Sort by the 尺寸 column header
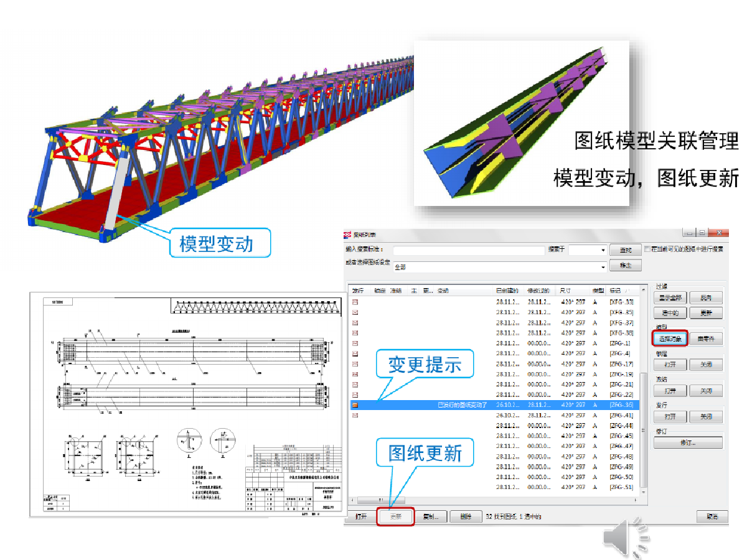Image resolution: width=747 pixels, height=560 pixels. (x=565, y=291)
